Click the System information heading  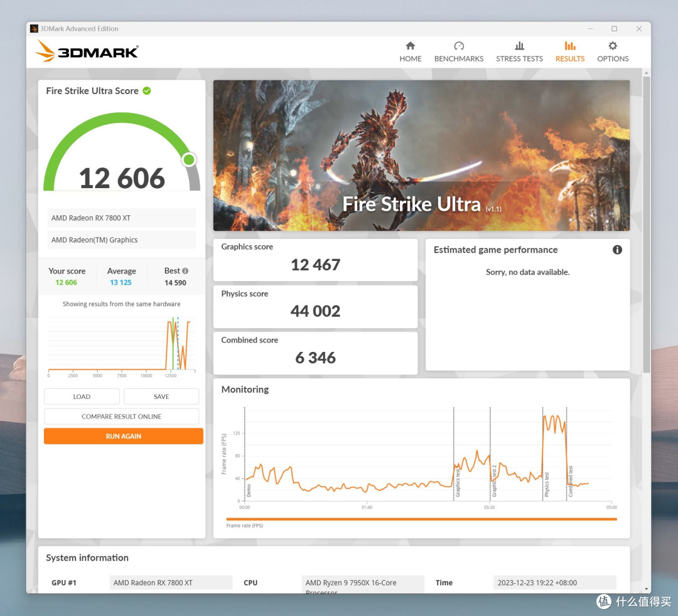pos(87,558)
